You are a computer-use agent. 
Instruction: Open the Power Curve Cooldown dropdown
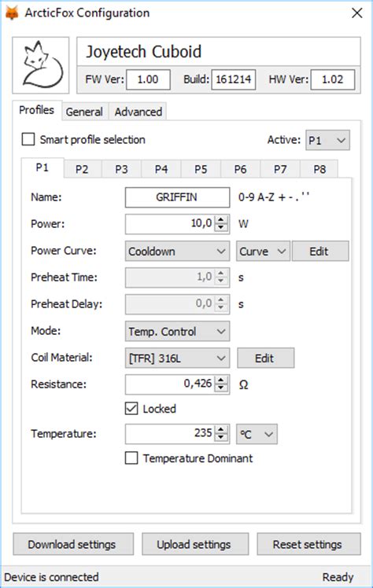tap(177, 252)
